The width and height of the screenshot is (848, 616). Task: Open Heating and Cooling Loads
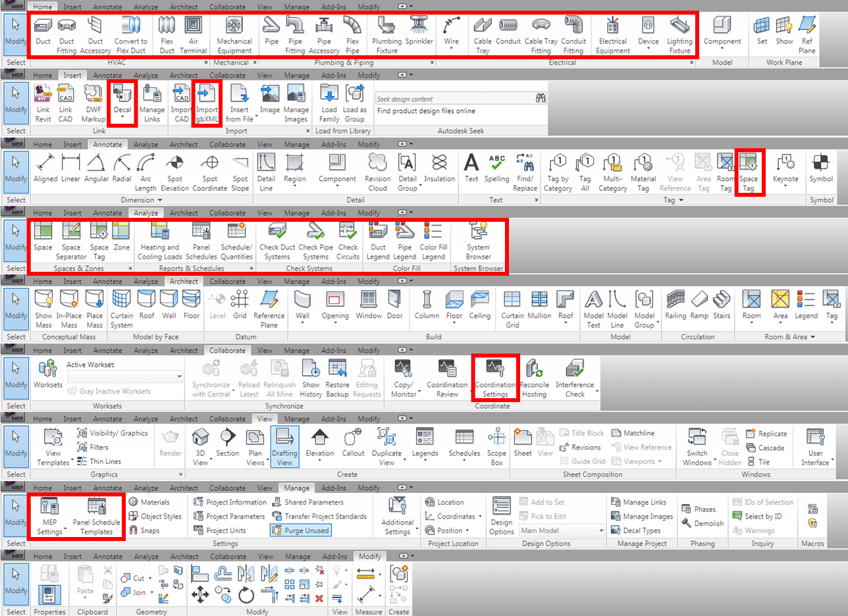tap(161, 242)
